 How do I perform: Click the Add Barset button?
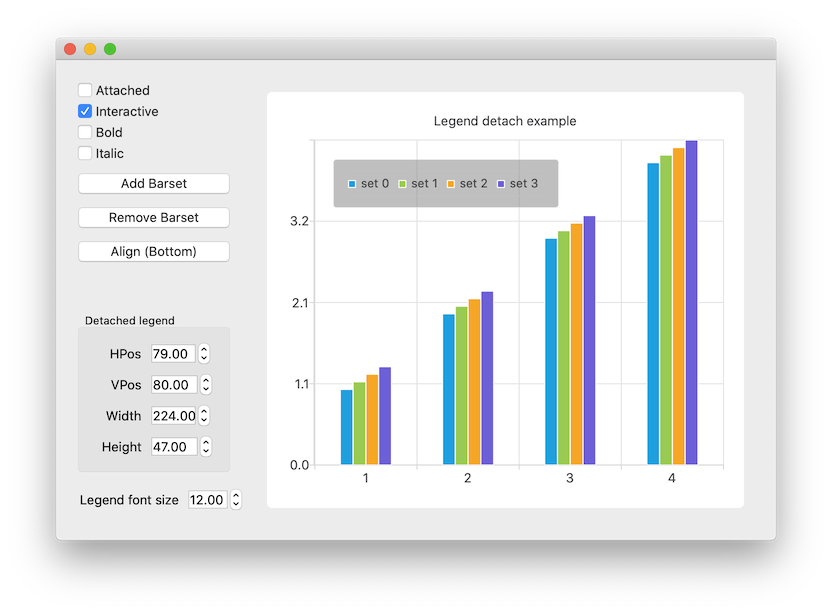[153, 183]
